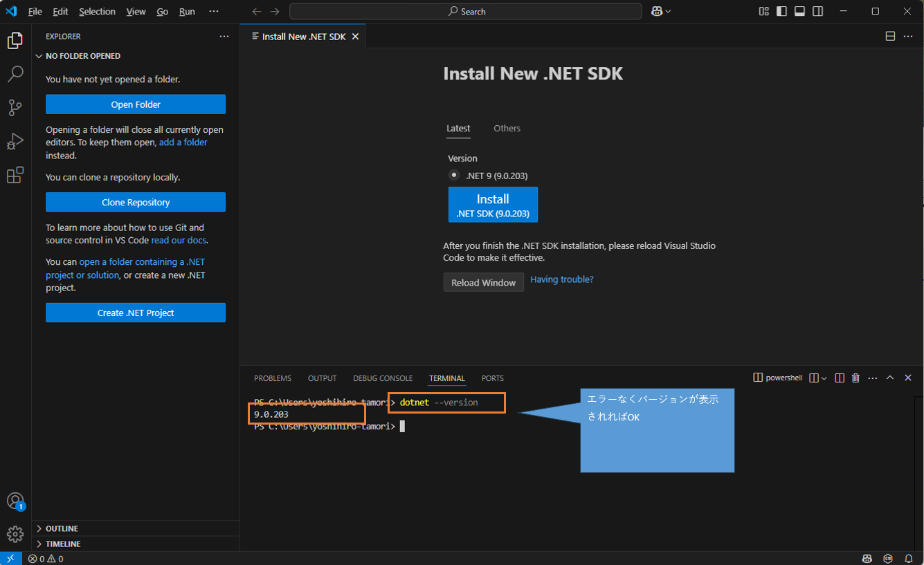Open the launch profile dropdown next to powershell

click(824, 378)
